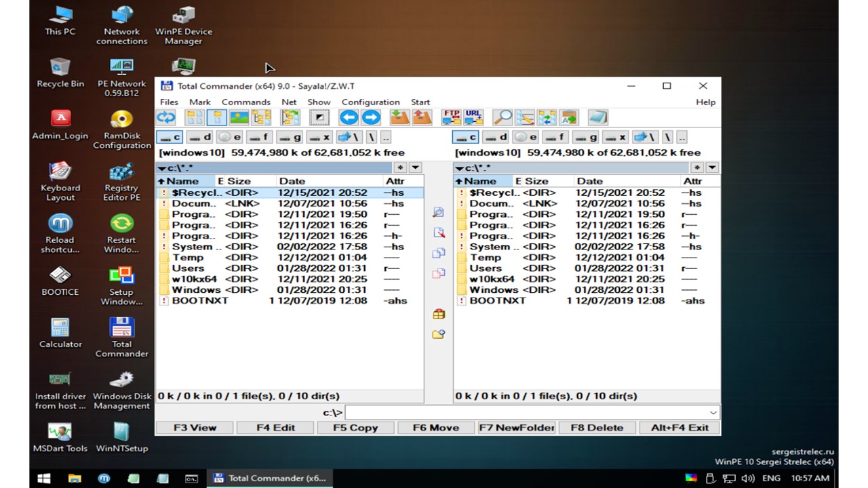This screenshot has width=868, height=488.
Task: Select Users folder in right panel
Action: [587, 268]
